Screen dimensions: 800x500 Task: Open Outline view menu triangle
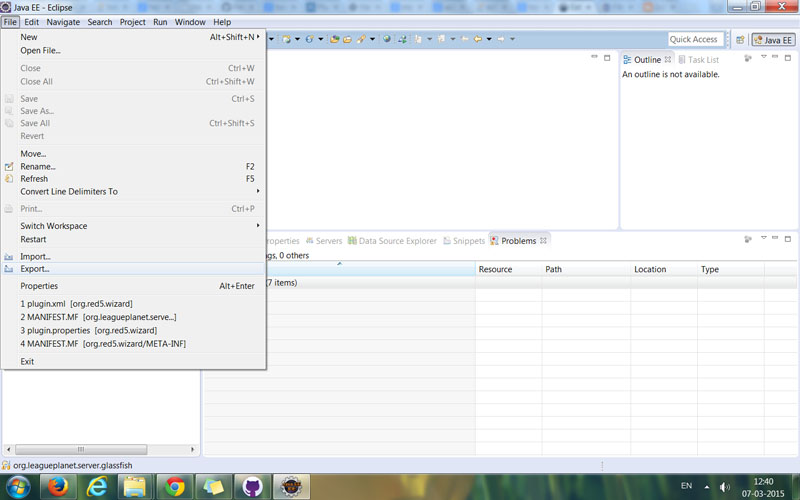(x=764, y=57)
